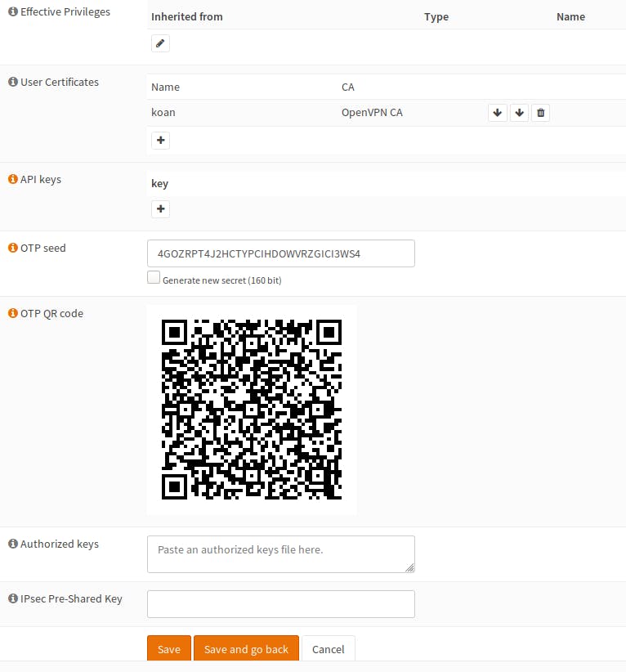This screenshot has height=672, width=626.
Task: Click second download arrow beside the trash icon
Action: [519, 113]
